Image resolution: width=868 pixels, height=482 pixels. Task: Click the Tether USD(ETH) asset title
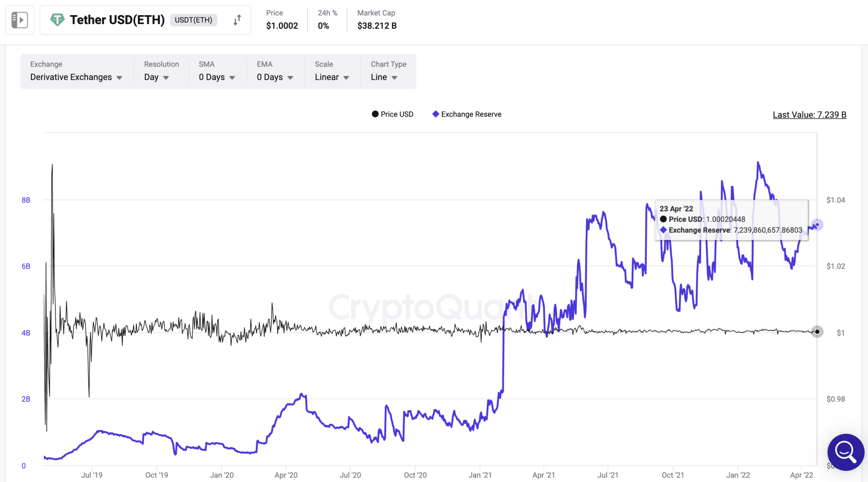click(117, 20)
